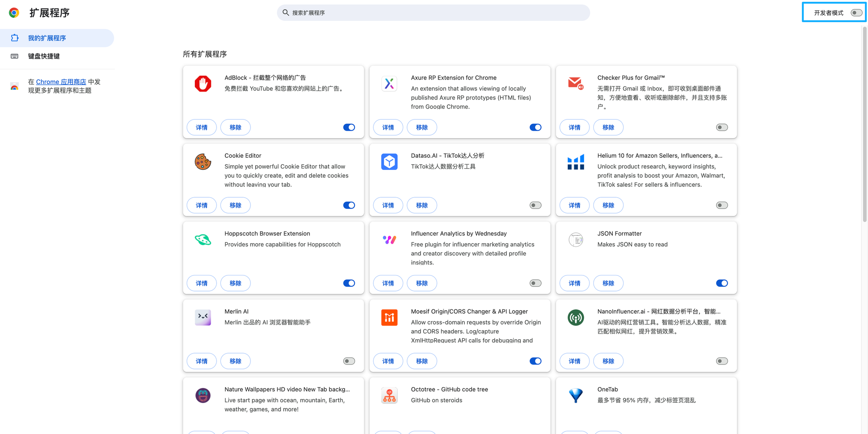Open 详情 for Cookie Editor

(x=201, y=205)
